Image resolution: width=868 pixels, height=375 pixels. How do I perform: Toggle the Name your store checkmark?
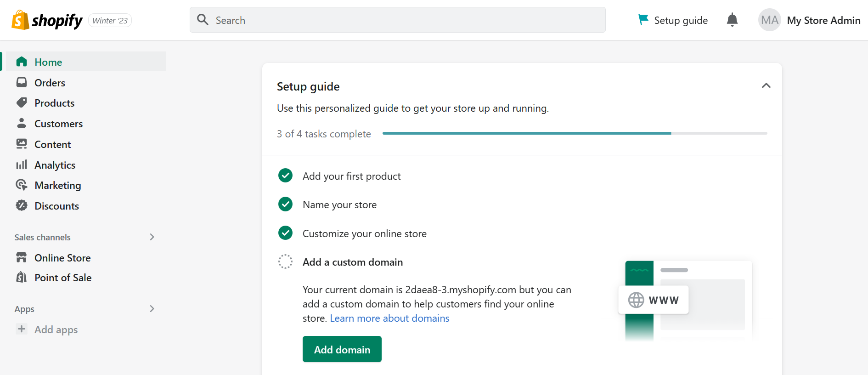coord(285,204)
